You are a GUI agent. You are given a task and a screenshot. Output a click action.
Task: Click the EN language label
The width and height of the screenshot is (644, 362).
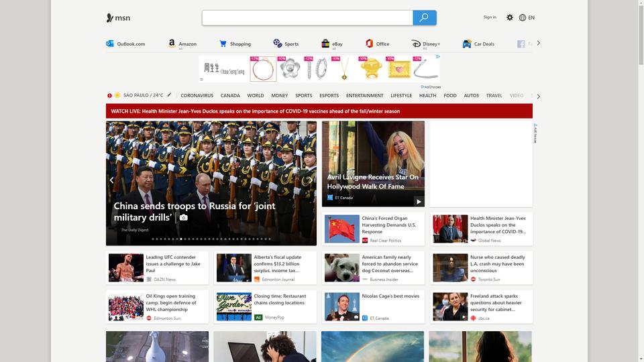pyautogui.click(x=531, y=17)
